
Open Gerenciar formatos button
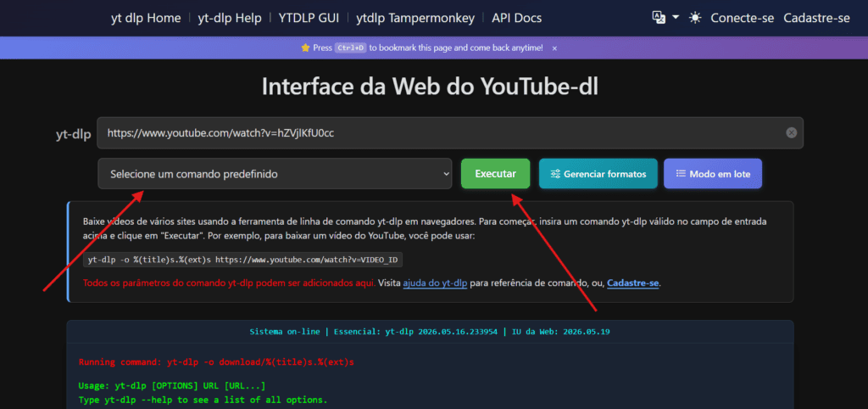[x=598, y=173]
